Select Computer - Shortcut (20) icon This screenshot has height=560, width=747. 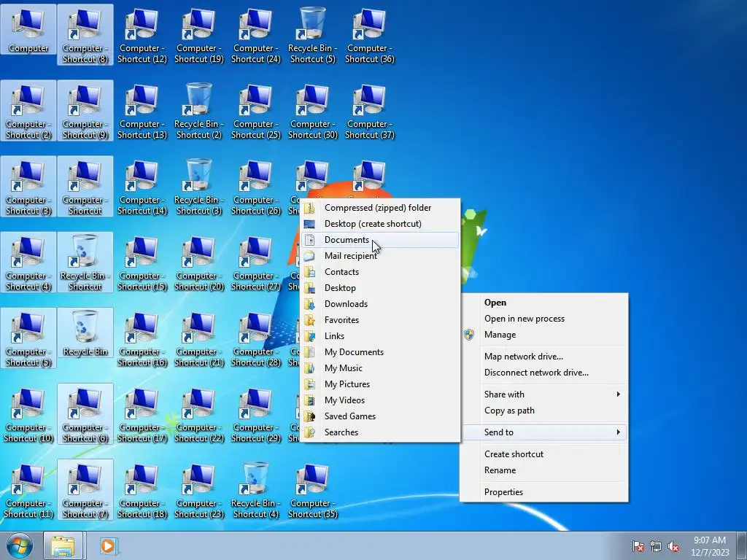199,262
